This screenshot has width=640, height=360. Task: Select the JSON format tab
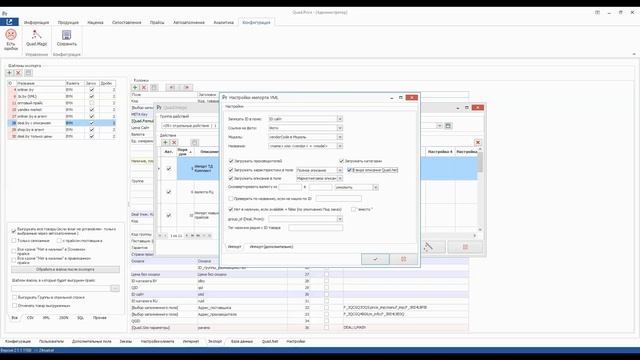[64, 318]
